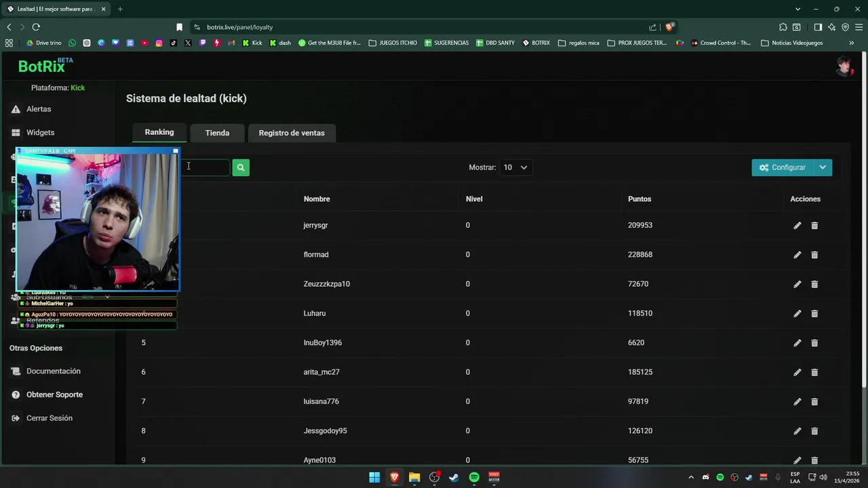Viewport: 868px width, 488px height.
Task: Bookmark this page icon
Action: [x=179, y=27]
